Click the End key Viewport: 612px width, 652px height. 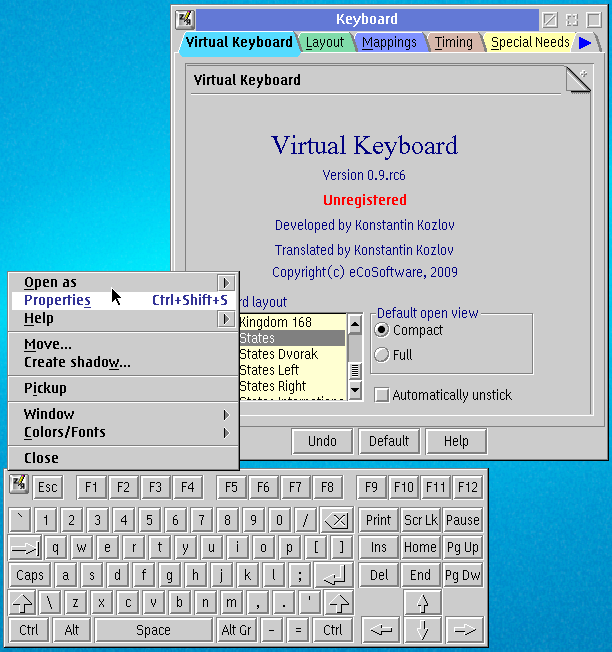pos(420,575)
